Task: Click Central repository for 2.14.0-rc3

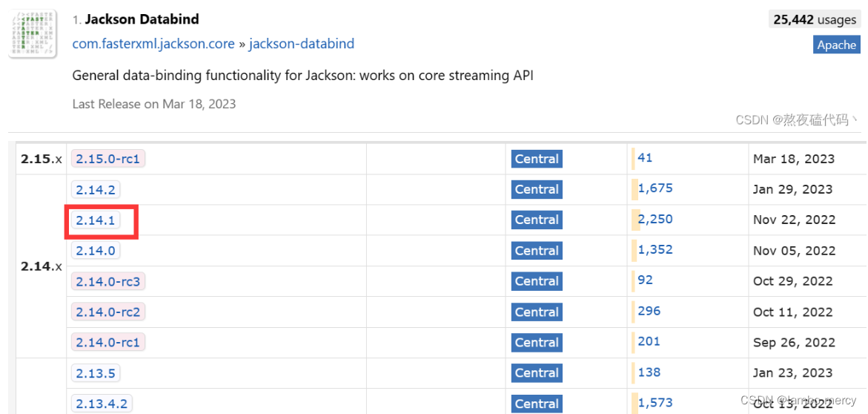Action: pos(537,281)
